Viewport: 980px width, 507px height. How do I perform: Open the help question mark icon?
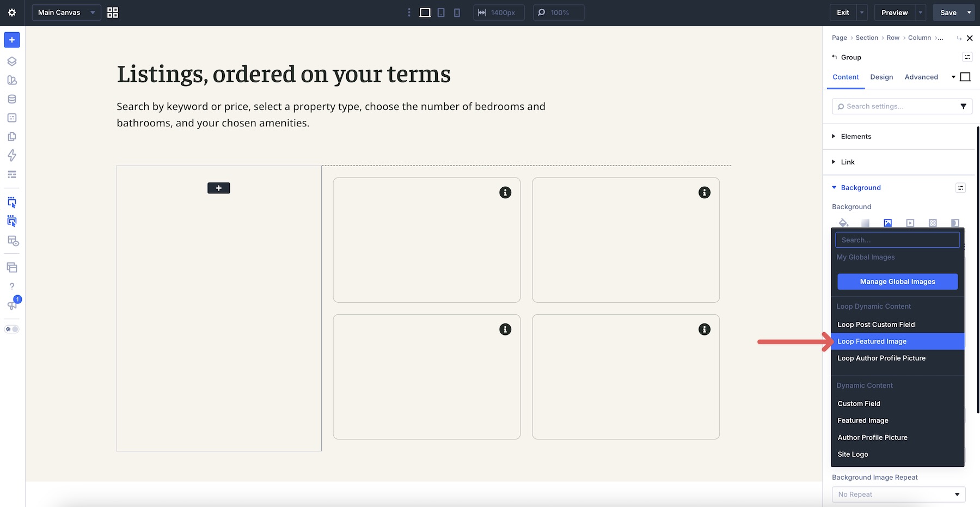coord(12,286)
